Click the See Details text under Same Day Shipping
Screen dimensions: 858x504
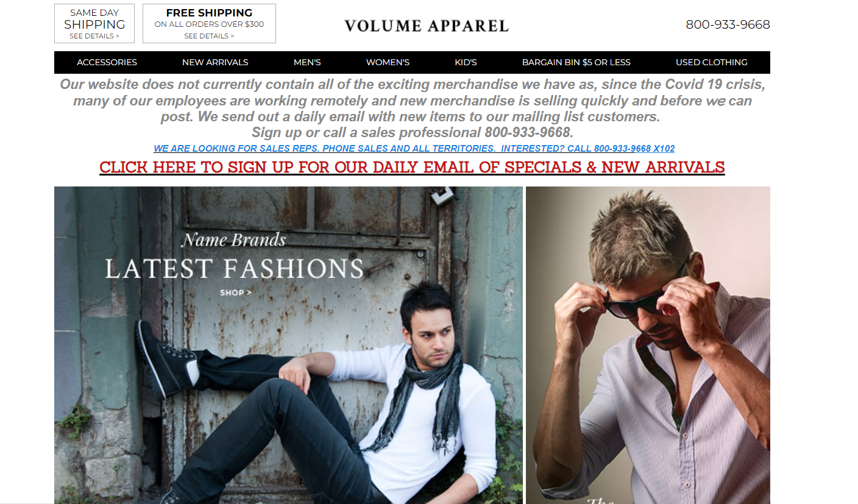(94, 36)
